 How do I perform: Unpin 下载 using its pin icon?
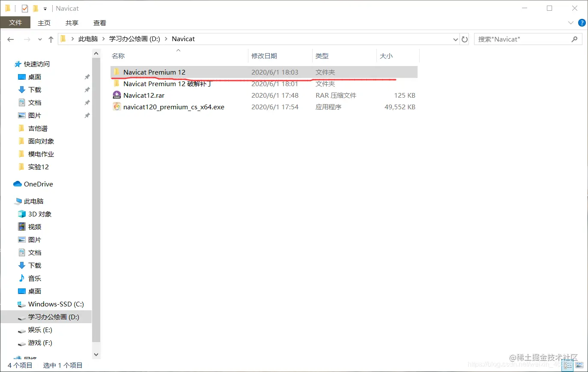[87, 90]
